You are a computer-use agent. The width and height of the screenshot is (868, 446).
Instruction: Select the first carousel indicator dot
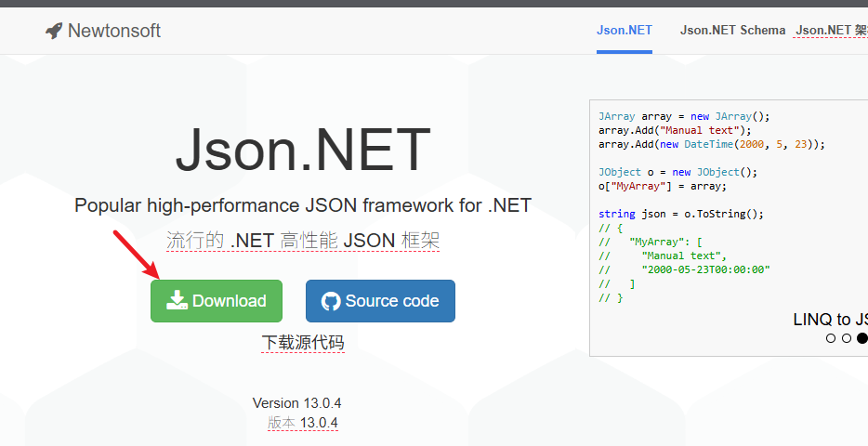pyautogui.click(x=830, y=338)
